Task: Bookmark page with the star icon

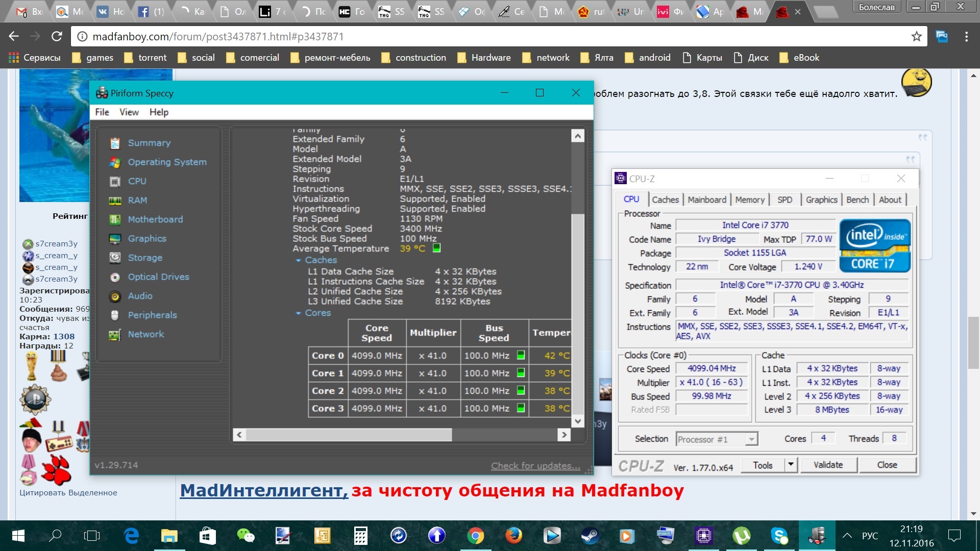Action: click(916, 37)
